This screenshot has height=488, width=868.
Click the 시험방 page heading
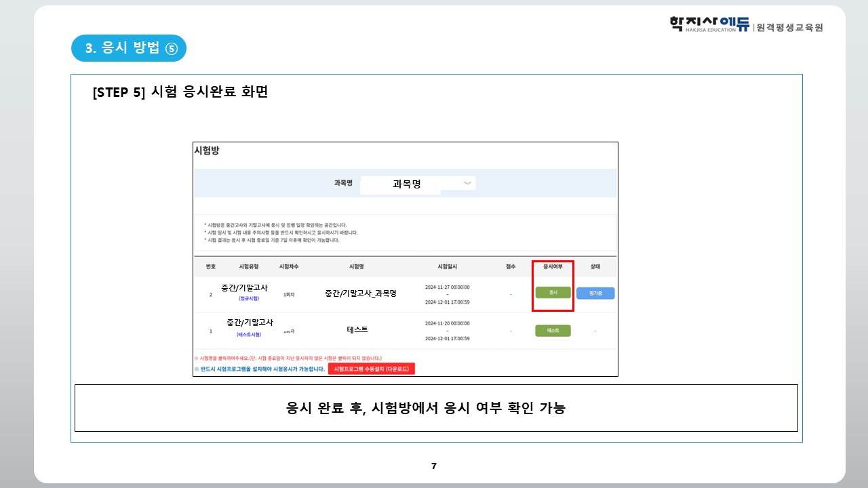207,150
